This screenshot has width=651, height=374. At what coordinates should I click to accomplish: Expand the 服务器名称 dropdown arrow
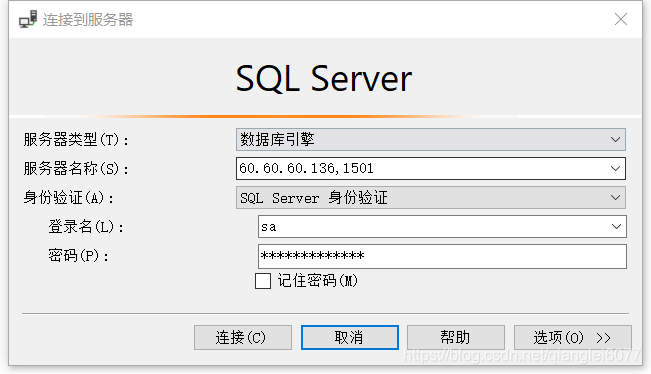(615, 169)
